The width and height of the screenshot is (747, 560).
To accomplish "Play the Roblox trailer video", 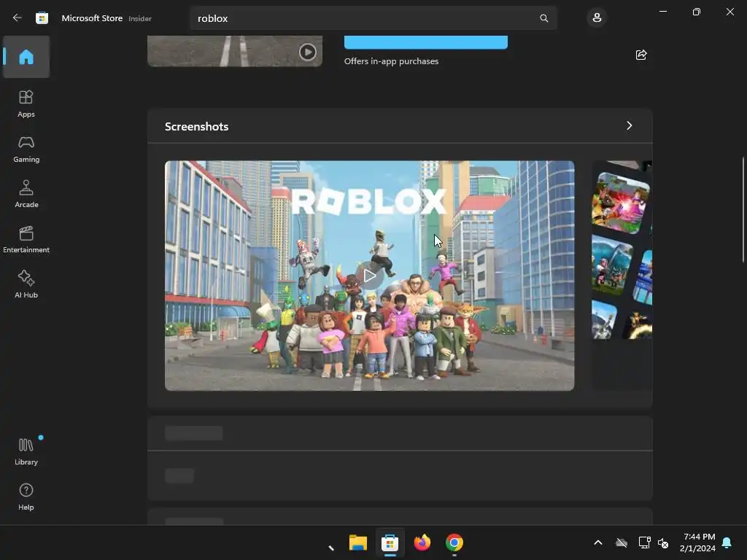I will pos(370,276).
